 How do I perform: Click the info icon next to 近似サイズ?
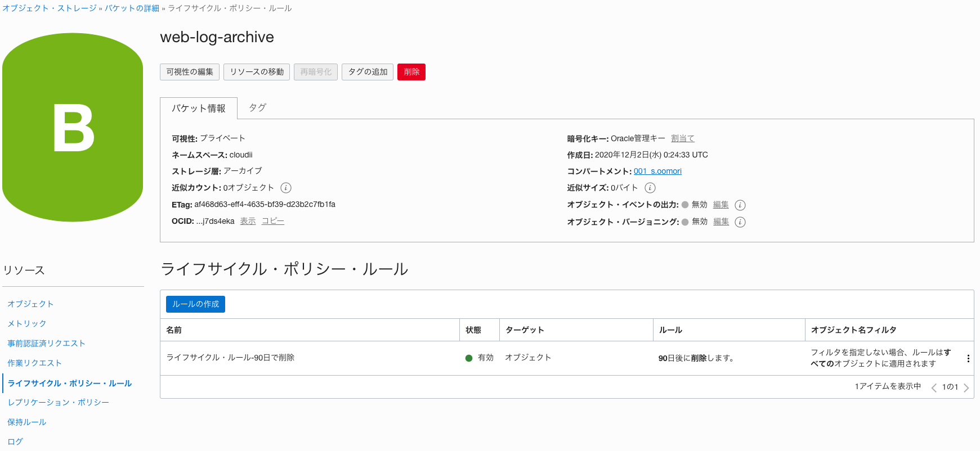650,188
